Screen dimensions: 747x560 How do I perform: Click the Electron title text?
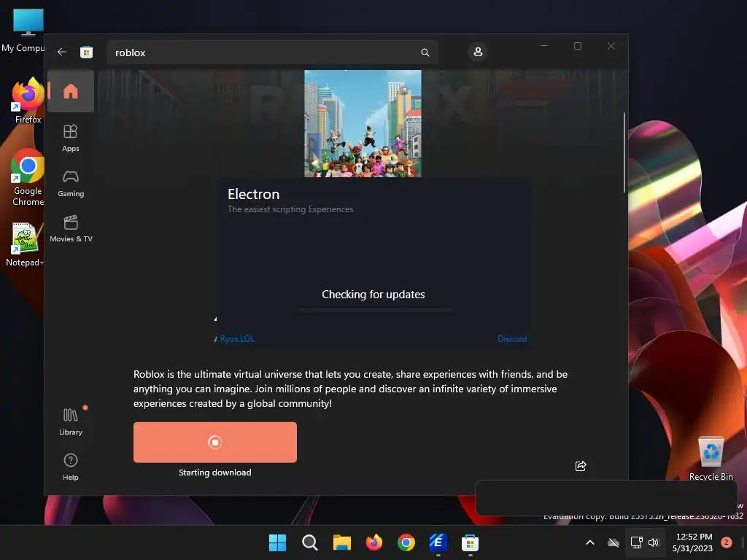(253, 194)
